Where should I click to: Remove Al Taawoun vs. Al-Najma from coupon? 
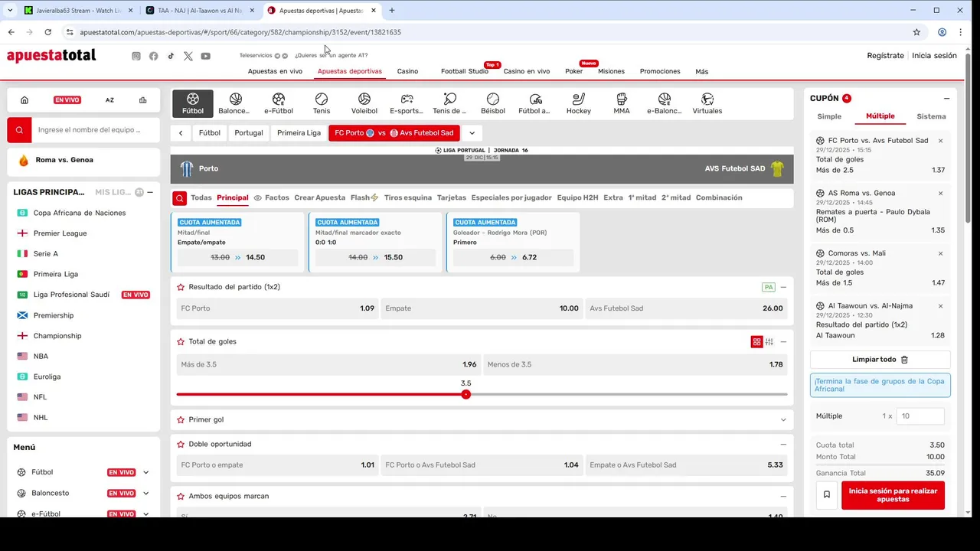coord(940,306)
